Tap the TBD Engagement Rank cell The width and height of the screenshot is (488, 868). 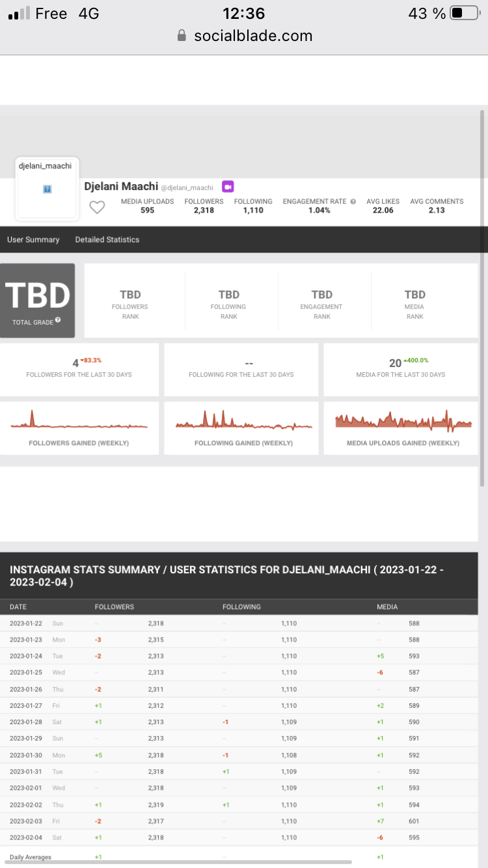coord(322,304)
